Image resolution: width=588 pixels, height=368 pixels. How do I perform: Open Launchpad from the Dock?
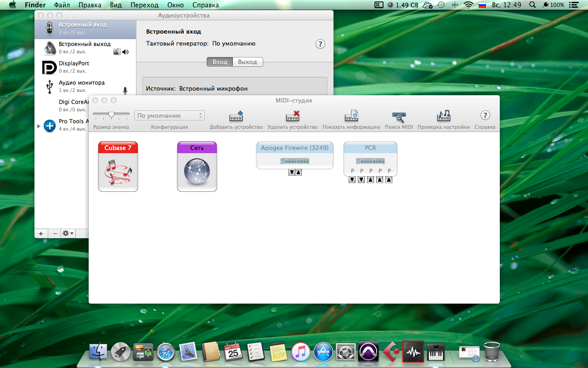(x=120, y=352)
